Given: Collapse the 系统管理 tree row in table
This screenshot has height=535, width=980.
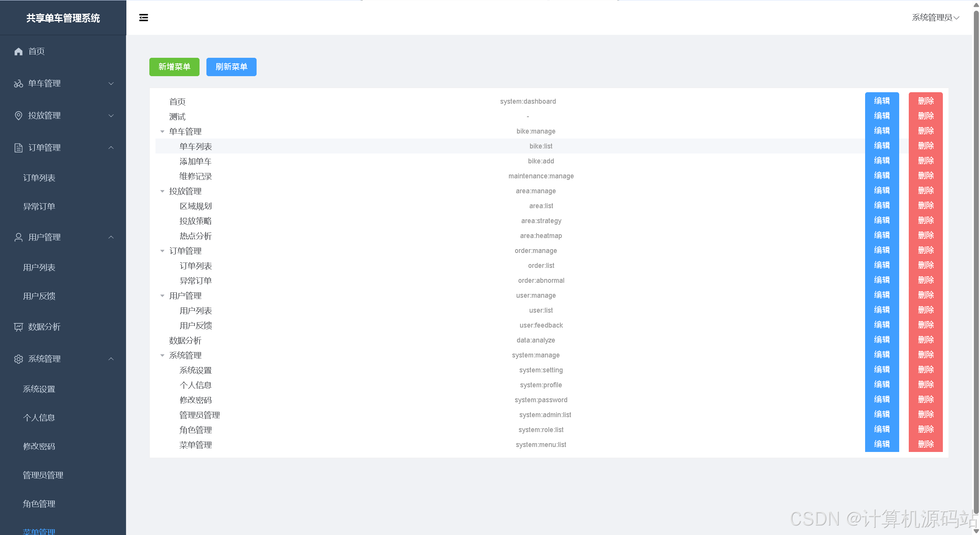Looking at the screenshot, I should pos(162,356).
